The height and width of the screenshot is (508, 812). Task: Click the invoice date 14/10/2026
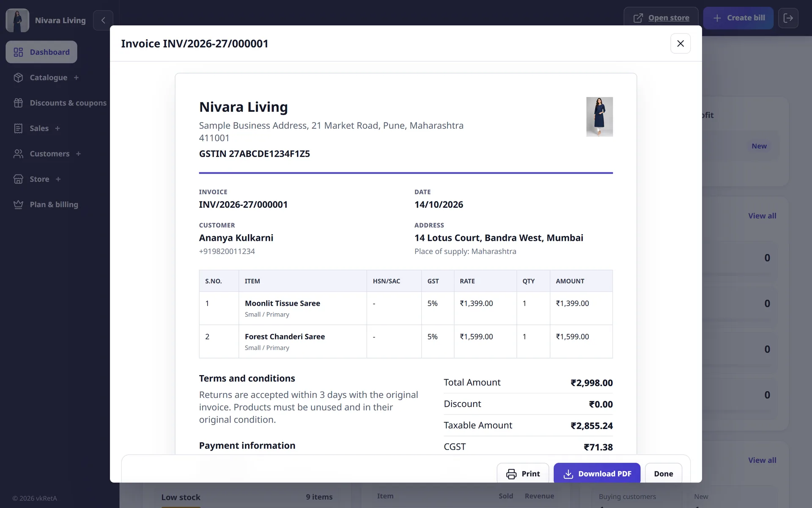(x=439, y=204)
